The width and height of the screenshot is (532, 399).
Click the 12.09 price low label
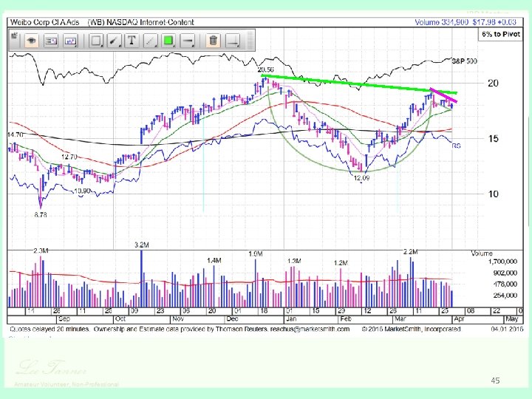(x=361, y=178)
